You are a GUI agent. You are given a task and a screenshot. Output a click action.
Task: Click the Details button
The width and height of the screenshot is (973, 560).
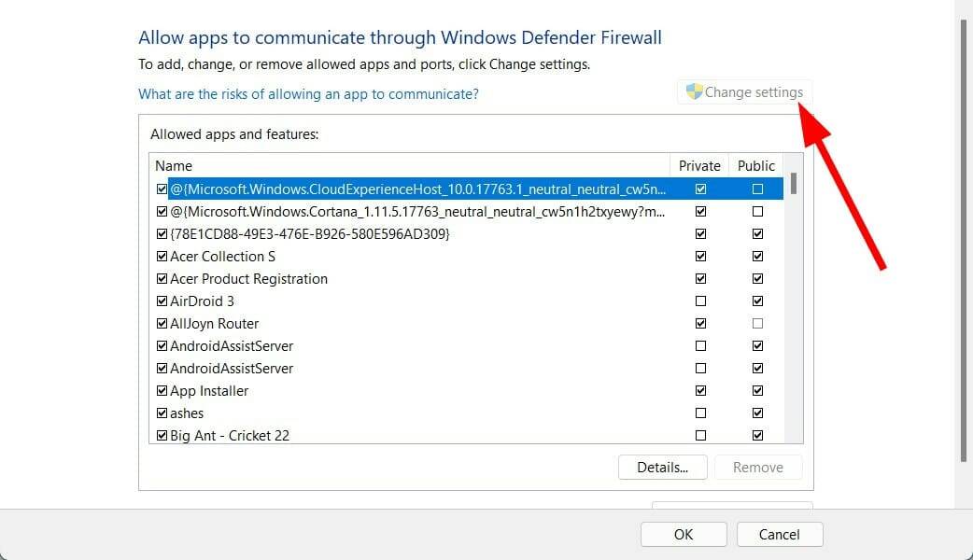662,467
